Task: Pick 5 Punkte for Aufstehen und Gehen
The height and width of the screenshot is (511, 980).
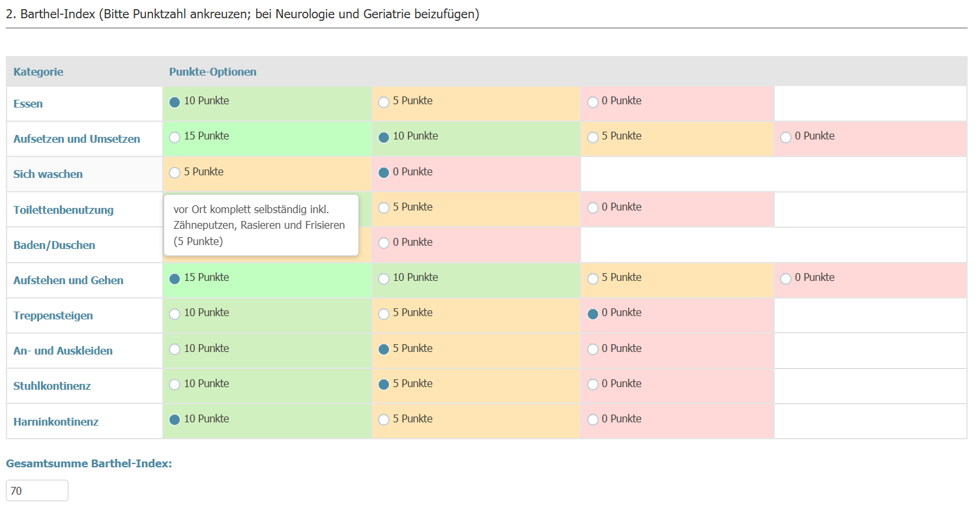Action: click(592, 278)
